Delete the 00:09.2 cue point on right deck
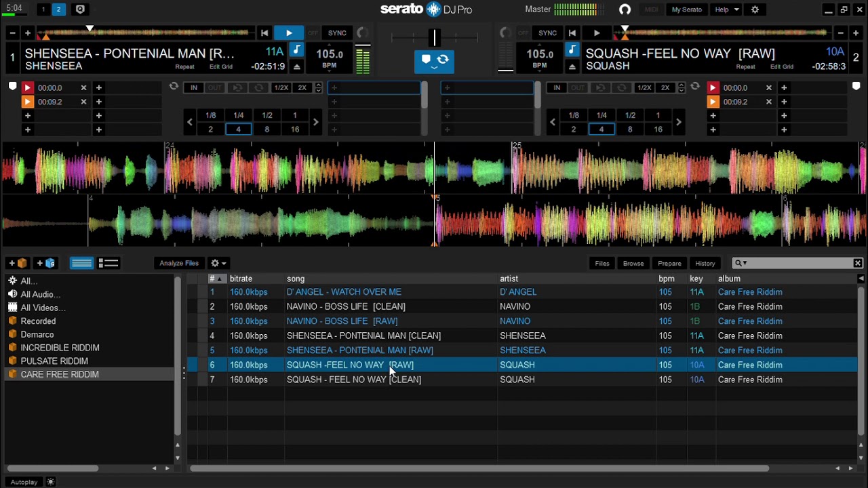The image size is (868, 488). coord(768,102)
